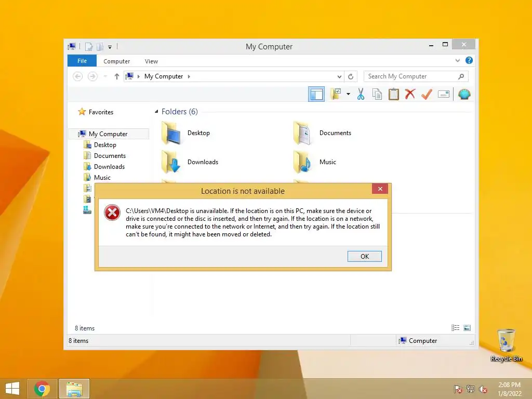Click the muted volume tray icon
The image size is (532, 399).
[x=483, y=389]
